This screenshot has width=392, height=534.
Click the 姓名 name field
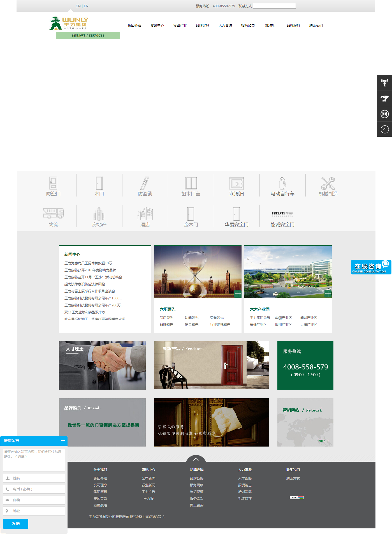34,478
